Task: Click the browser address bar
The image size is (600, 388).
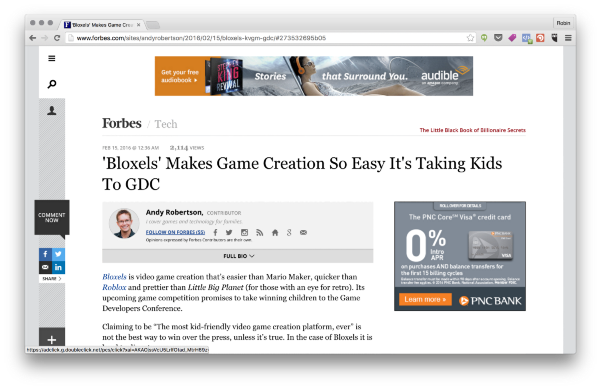Action: [268, 38]
